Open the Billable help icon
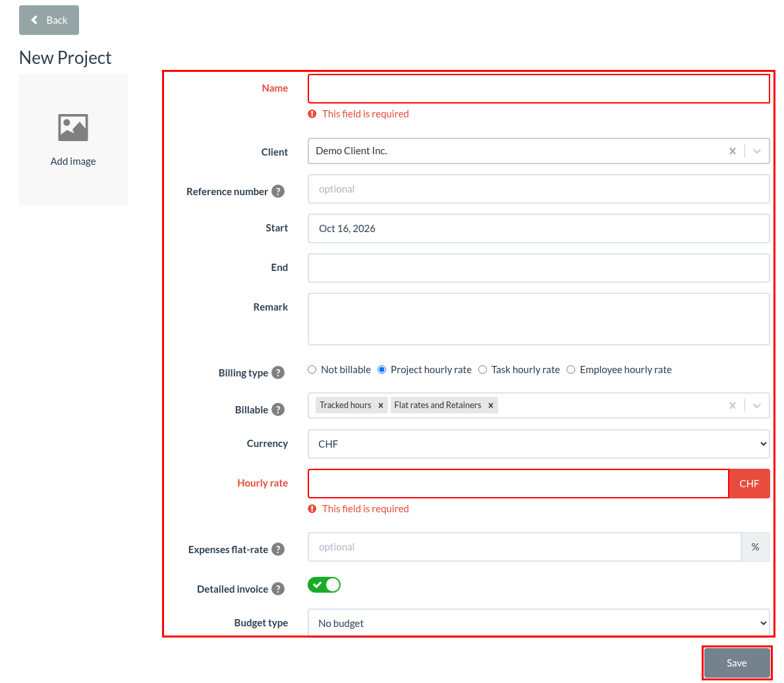 [278, 410]
